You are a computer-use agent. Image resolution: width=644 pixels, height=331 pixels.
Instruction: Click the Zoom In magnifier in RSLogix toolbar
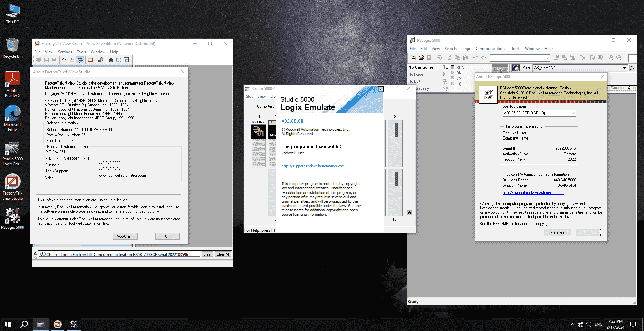(611, 58)
